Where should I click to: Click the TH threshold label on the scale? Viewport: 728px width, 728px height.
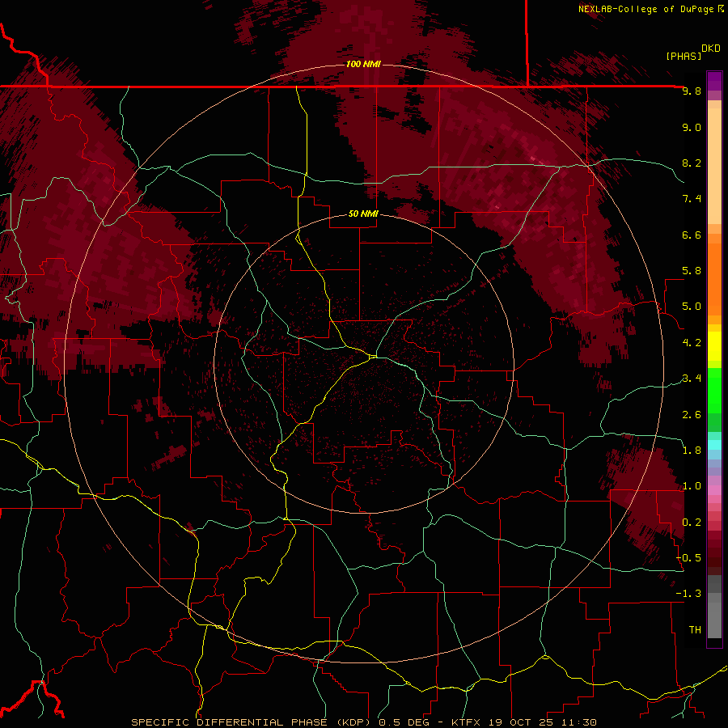(695, 630)
